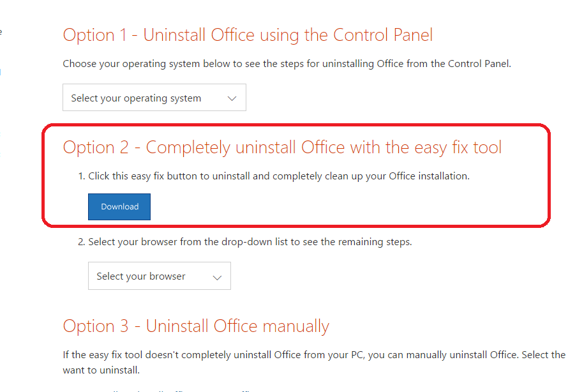
Task: Click the "want to uninstall." text line
Action: [x=101, y=370]
